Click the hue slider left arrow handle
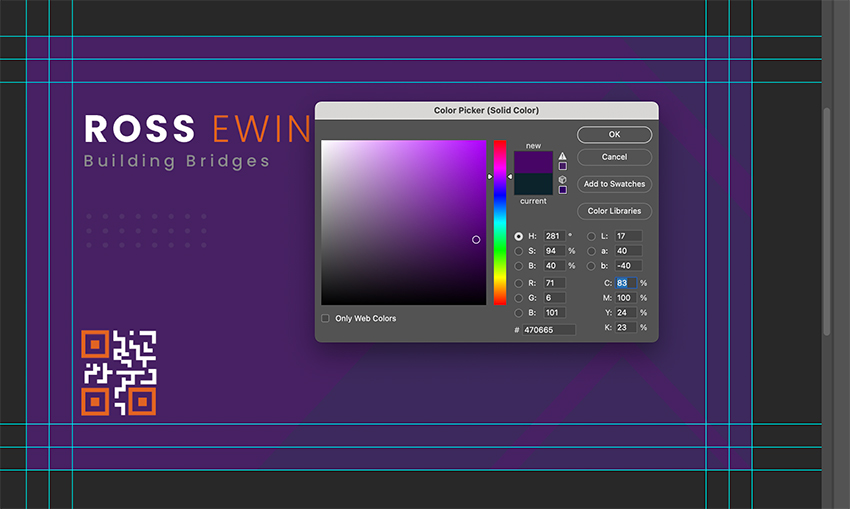Screen dimensions: 850x509 tap(490, 177)
